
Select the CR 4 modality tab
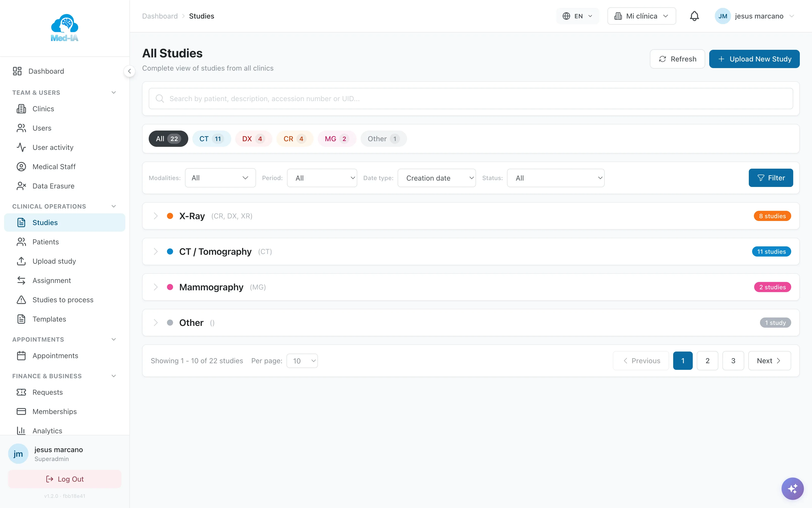(x=295, y=139)
